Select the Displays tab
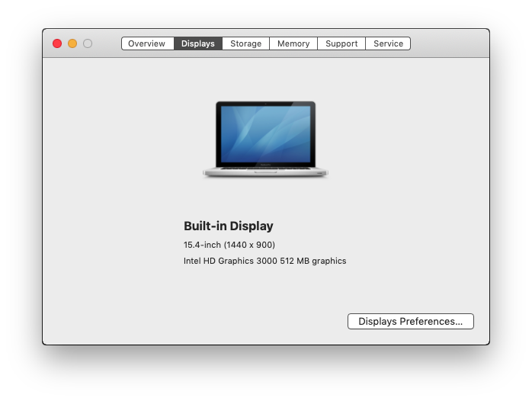 [x=198, y=43]
